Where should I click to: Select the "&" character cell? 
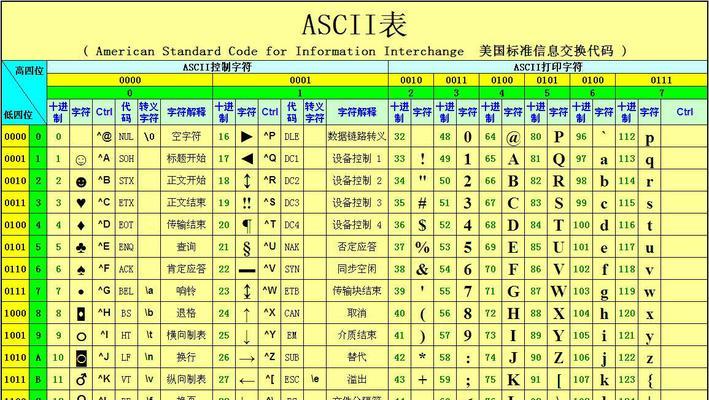tap(422, 269)
